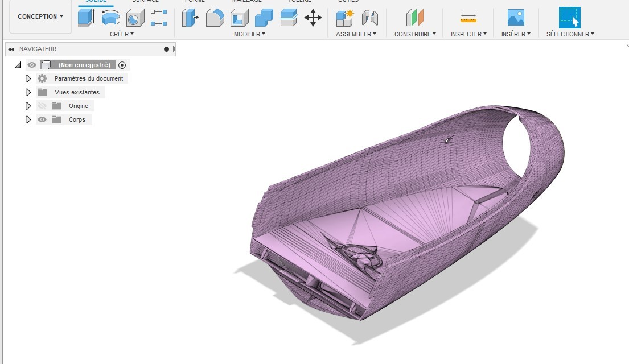The width and height of the screenshot is (629, 364).
Task: Open the ASSEMBLER dropdown menu
Action: (x=356, y=34)
